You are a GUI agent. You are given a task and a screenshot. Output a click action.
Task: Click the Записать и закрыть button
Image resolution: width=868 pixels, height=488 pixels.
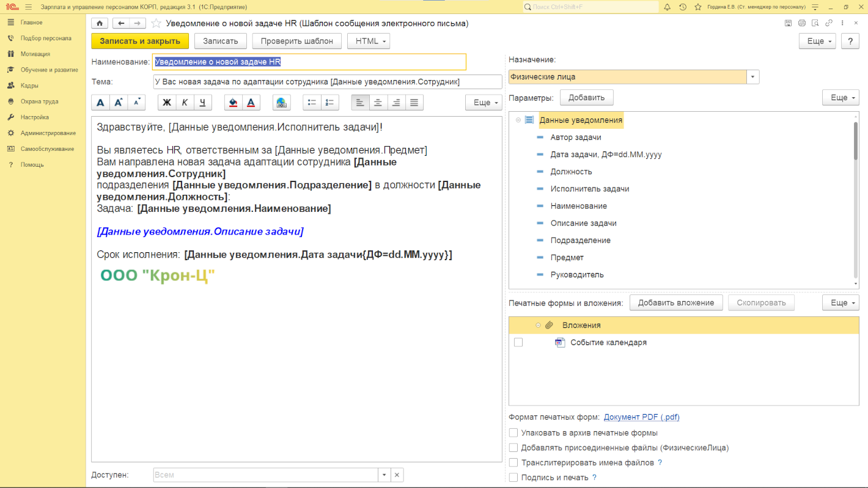(140, 41)
